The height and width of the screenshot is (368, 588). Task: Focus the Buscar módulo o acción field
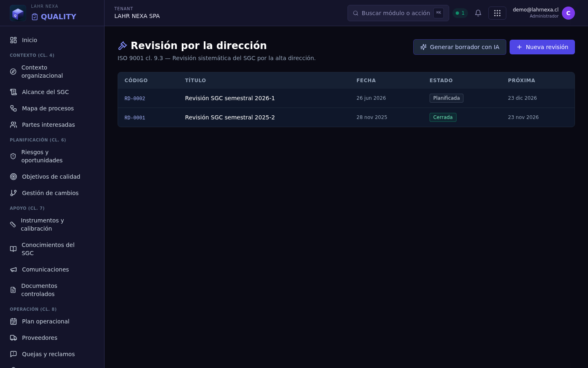pos(398,13)
